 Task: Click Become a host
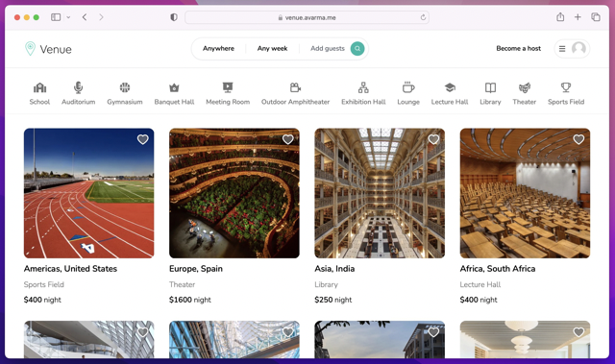click(519, 48)
